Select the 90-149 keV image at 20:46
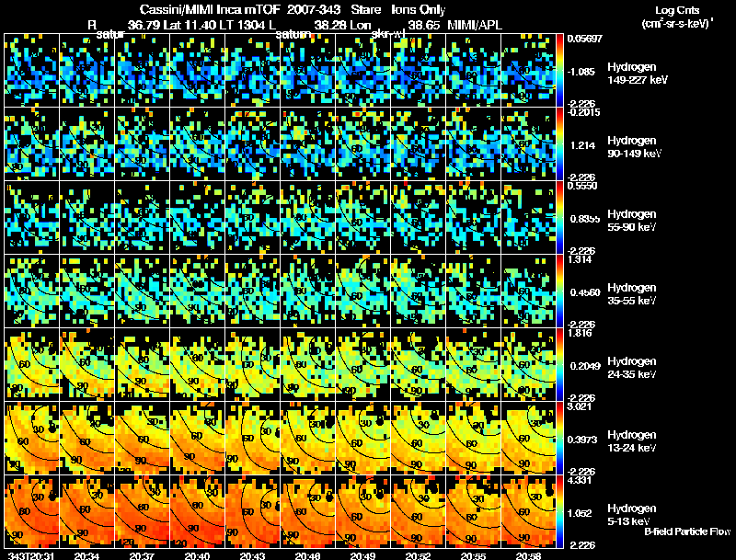Viewport: 736px width, 560px height. click(x=308, y=144)
